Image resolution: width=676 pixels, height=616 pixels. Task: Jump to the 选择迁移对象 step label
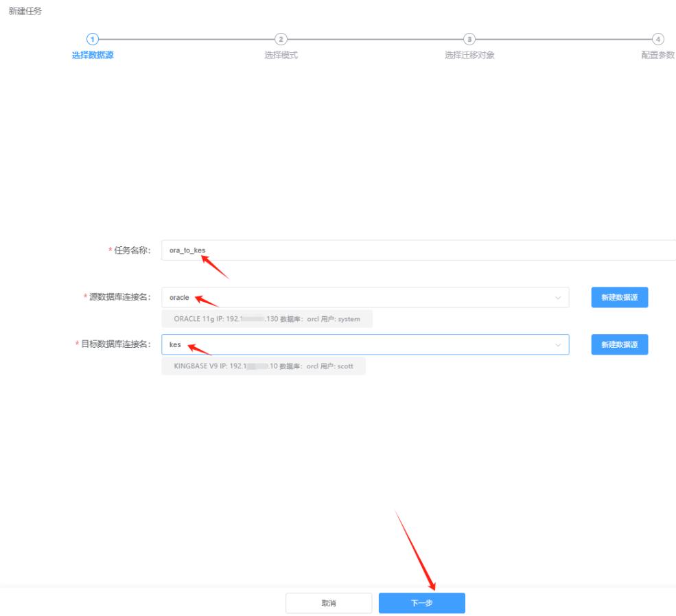coord(469,56)
